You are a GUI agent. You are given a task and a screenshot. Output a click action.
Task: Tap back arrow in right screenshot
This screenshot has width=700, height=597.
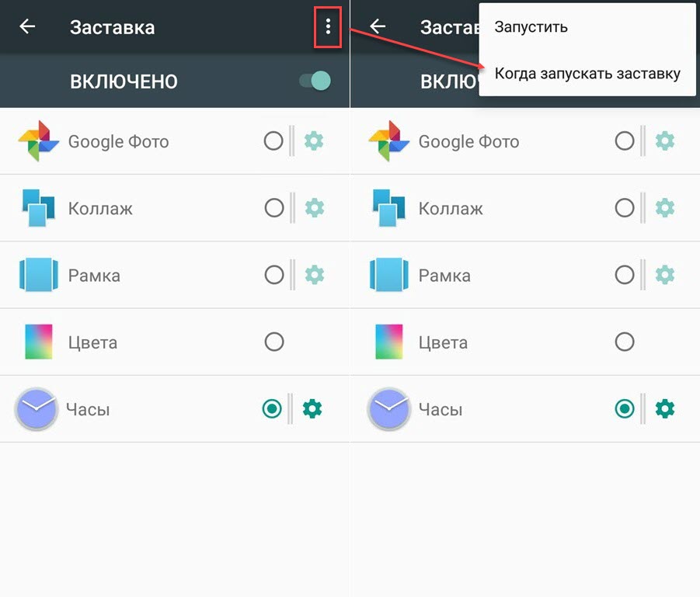pyautogui.click(x=378, y=27)
